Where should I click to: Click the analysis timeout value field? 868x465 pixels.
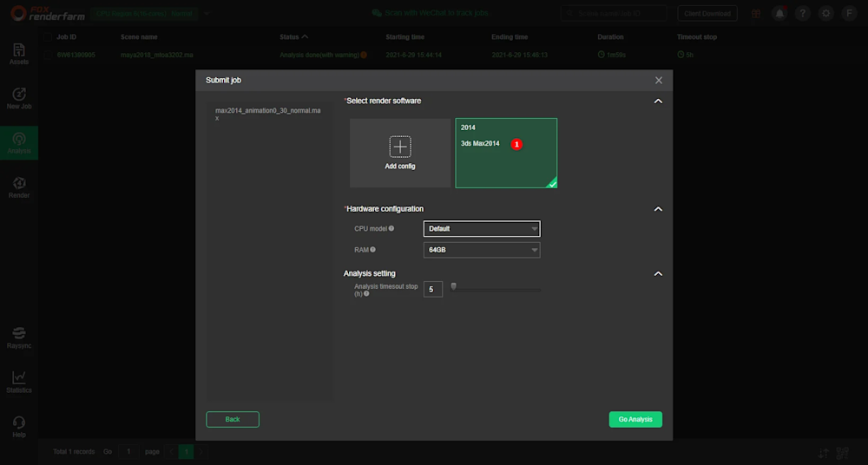(x=433, y=289)
